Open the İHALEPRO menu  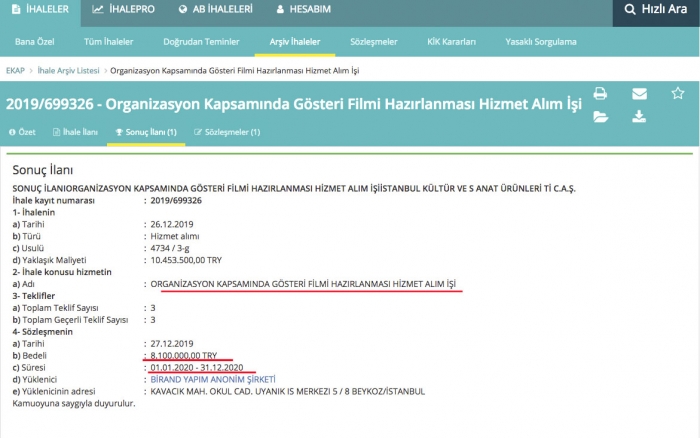point(125,10)
